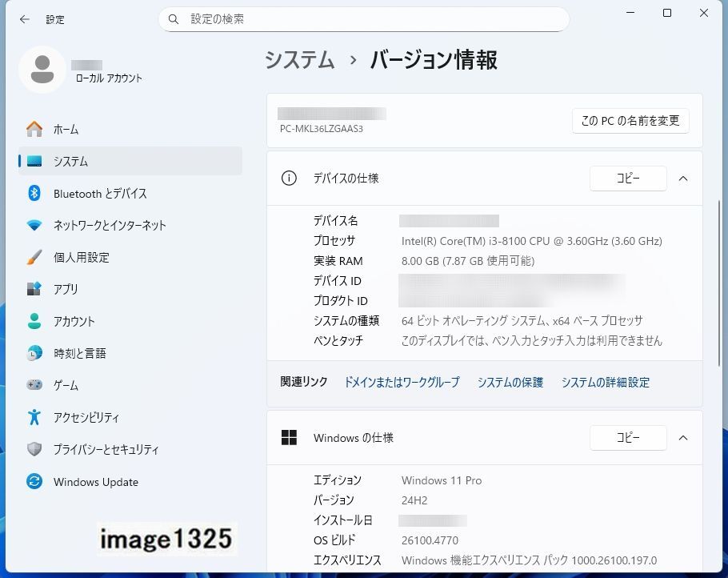Select the ペンとタッチ value text
Screen dimensions: 728x578
tap(532, 340)
